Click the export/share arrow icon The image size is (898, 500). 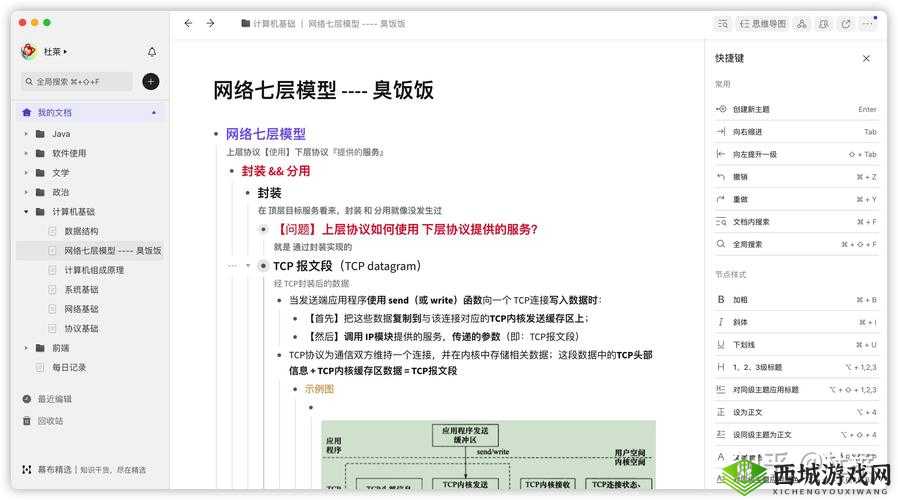845,23
